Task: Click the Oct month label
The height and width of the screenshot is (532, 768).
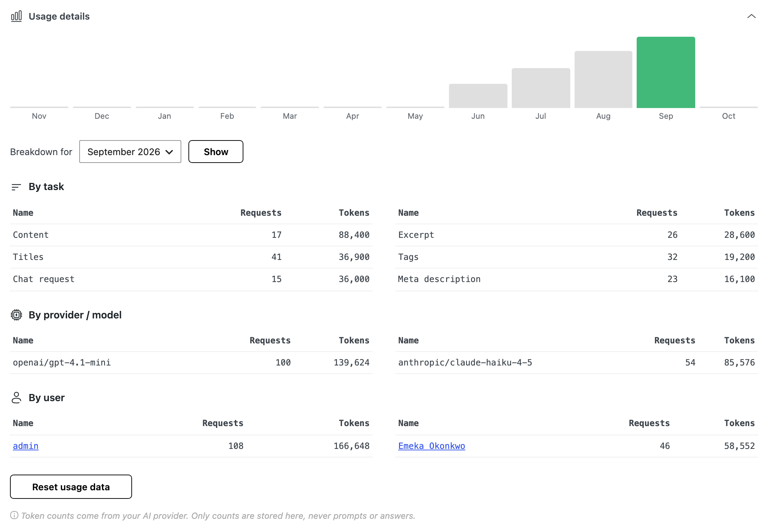Action: click(729, 116)
